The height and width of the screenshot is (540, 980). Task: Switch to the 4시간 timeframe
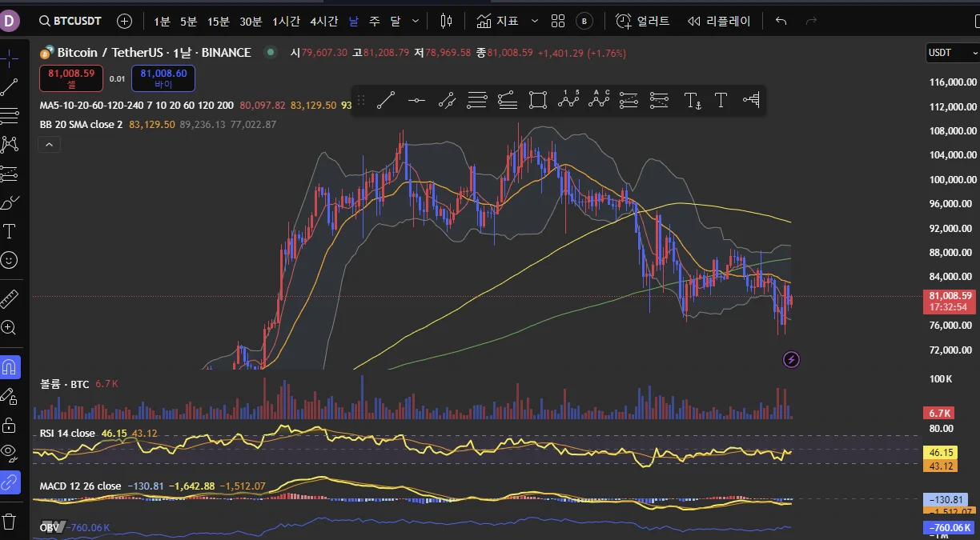coord(323,21)
